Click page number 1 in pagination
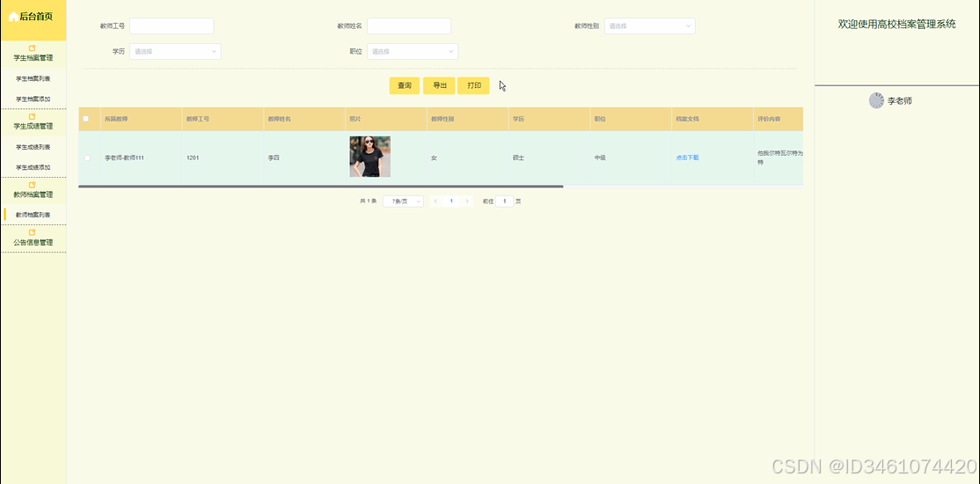The width and height of the screenshot is (980, 484). pyautogui.click(x=451, y=202)
